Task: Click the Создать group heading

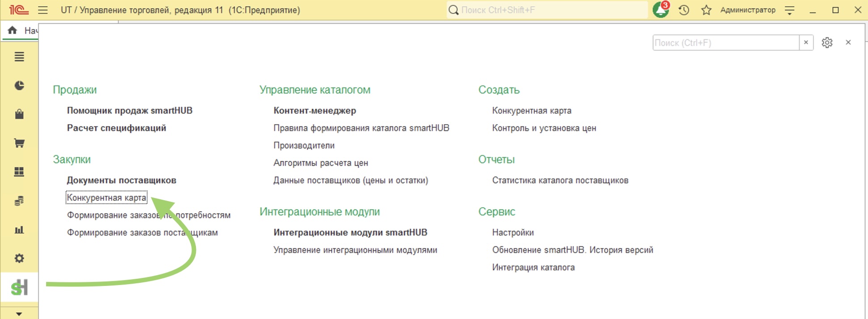Action: [499, 89]
